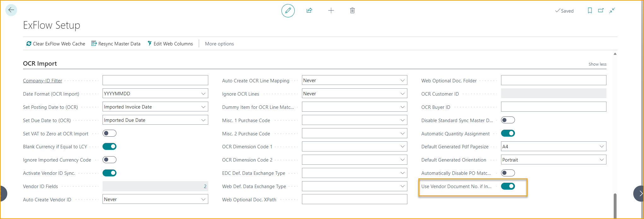Toggle Ignore Imported Currency Code
This screenshot has height=219, width=644.
click(x=109, y=160)
